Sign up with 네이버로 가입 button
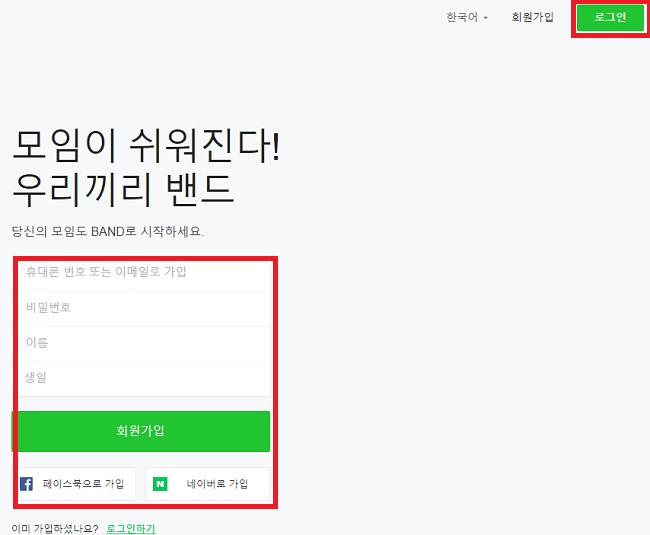The width and height of the screenshot is (650, 535). (207, 484)
